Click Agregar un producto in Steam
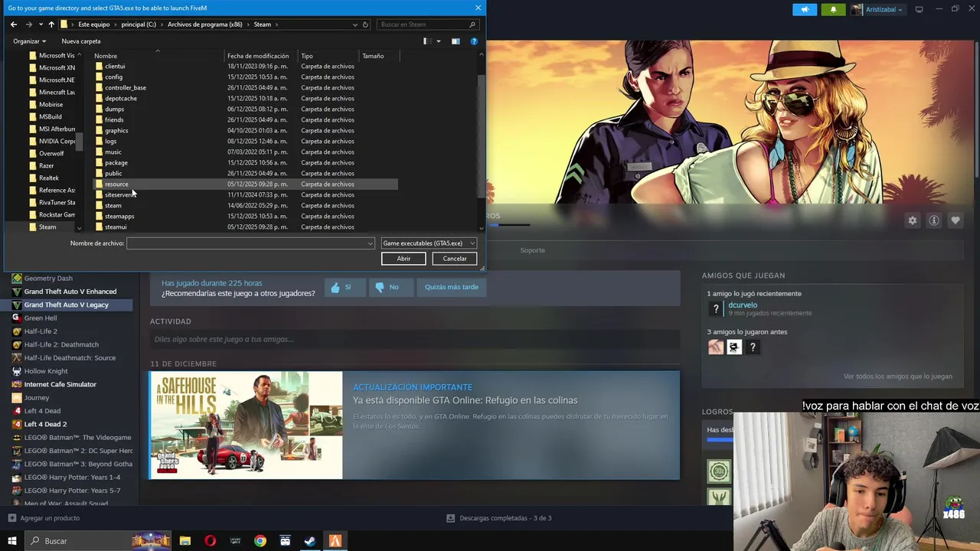This screenshot has height=551, width=980. point(44,518)
